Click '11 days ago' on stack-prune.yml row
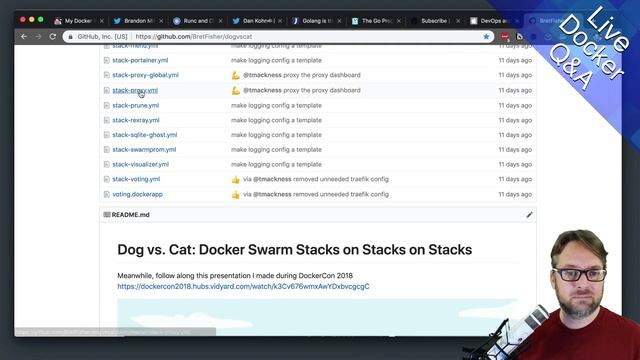This screenshot has width=640, height=360. point(515,105)
